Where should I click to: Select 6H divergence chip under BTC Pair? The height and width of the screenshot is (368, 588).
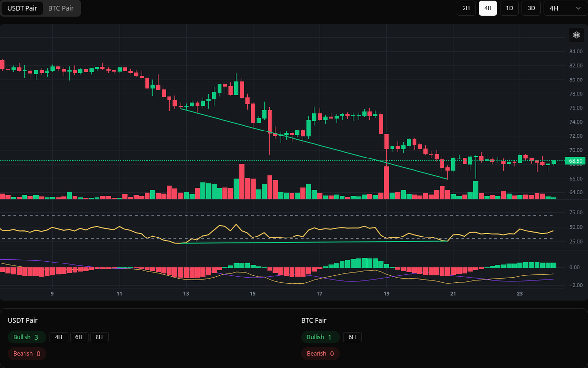[x=352, y=337]
